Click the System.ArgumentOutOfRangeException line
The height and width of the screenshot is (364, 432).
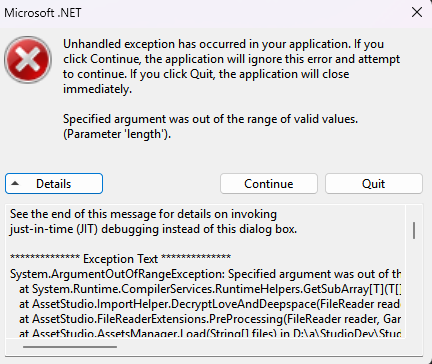[x=205, y=274]
